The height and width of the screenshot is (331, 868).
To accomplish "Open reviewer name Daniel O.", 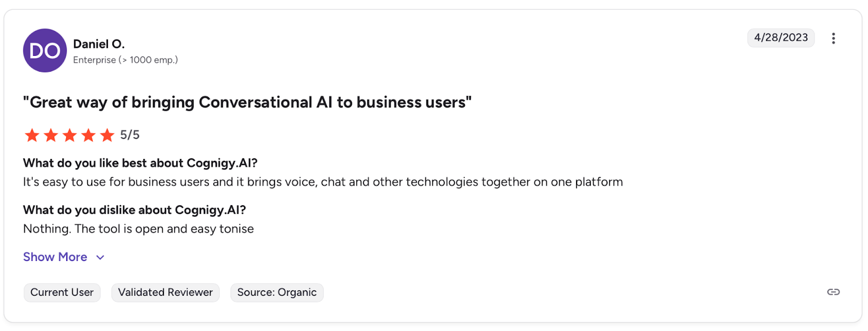I will (x=99, y=44).
